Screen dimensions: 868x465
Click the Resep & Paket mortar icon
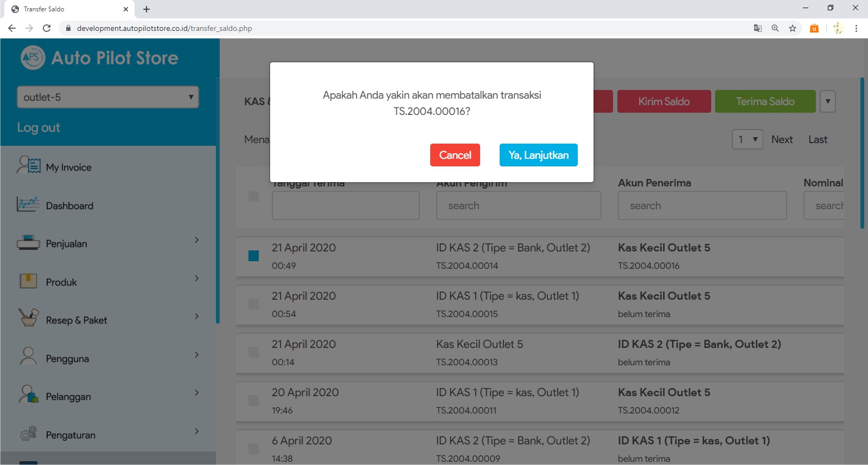pos(29,318)
